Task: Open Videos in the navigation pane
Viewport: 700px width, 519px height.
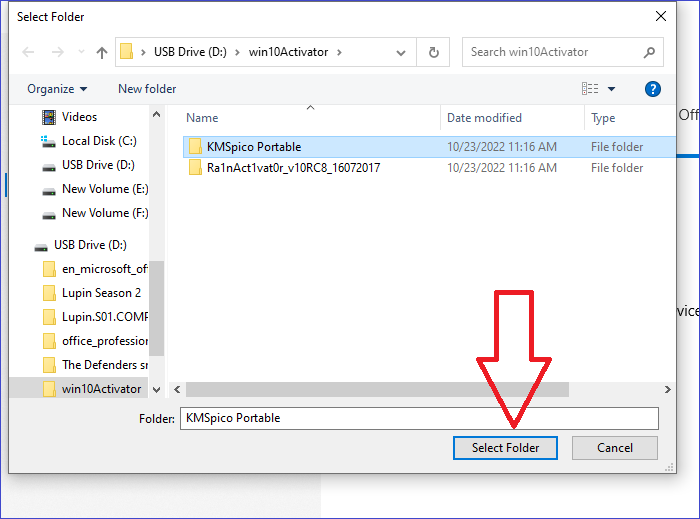Action: click(79, 117)
